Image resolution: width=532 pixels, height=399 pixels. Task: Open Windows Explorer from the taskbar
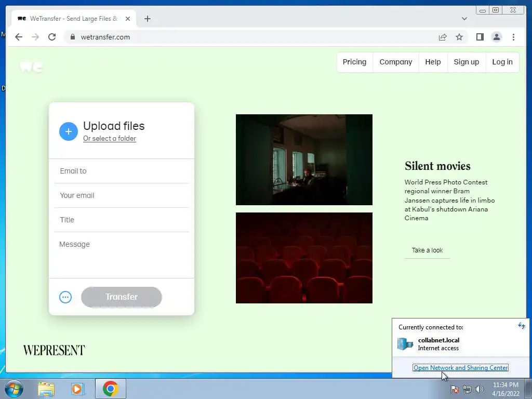tap(46, 389)
